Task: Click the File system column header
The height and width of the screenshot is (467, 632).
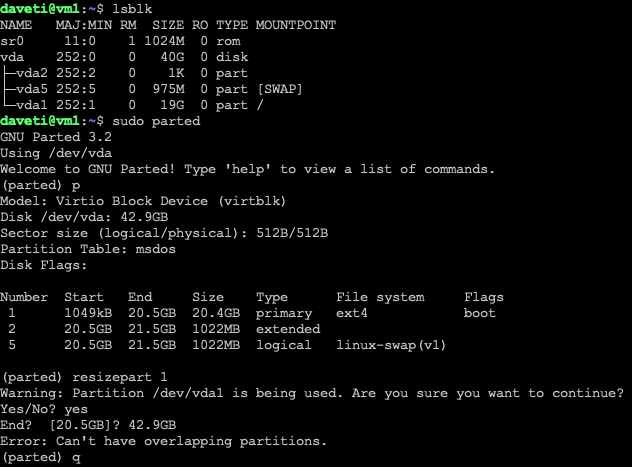Action: (380, 297)
